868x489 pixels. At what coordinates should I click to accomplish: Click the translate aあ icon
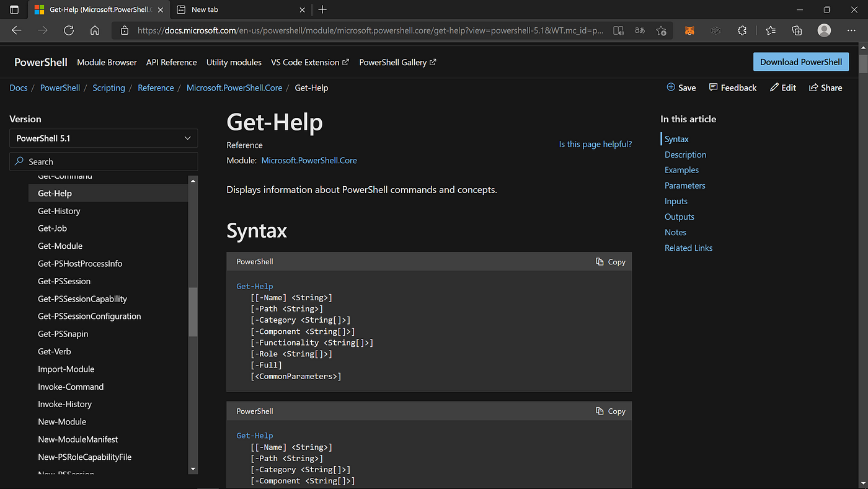639,30
